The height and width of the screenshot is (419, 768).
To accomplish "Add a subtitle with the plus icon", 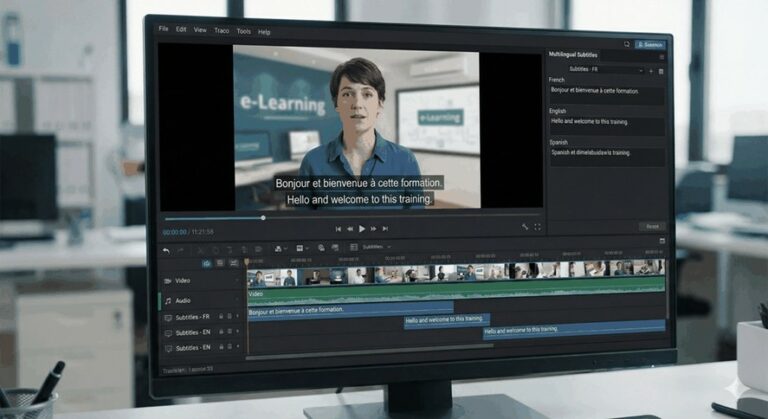I will click(651, 71).
